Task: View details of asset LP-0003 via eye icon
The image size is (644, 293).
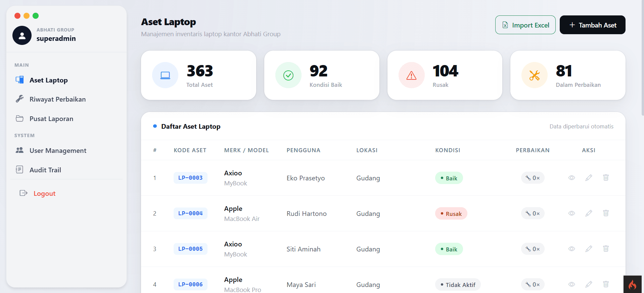Action: tap(571, 178)
